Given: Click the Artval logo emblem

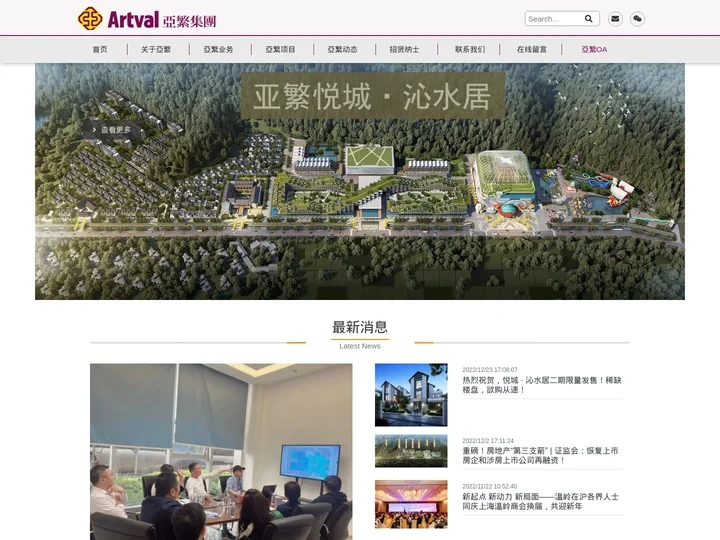Looking at the screenshot, I should pos(90,18).
